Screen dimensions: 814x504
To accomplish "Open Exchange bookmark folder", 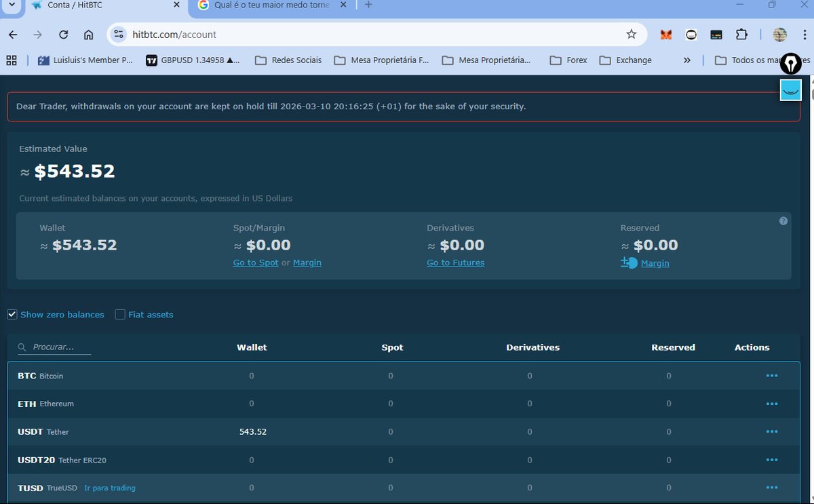I will [x=625, y=60].
